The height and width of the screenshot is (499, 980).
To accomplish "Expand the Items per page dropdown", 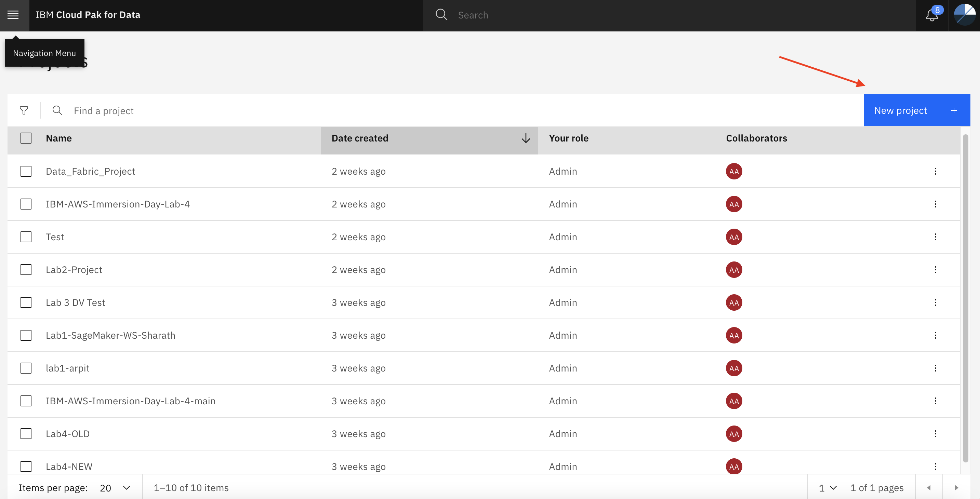I will [115, 488].
